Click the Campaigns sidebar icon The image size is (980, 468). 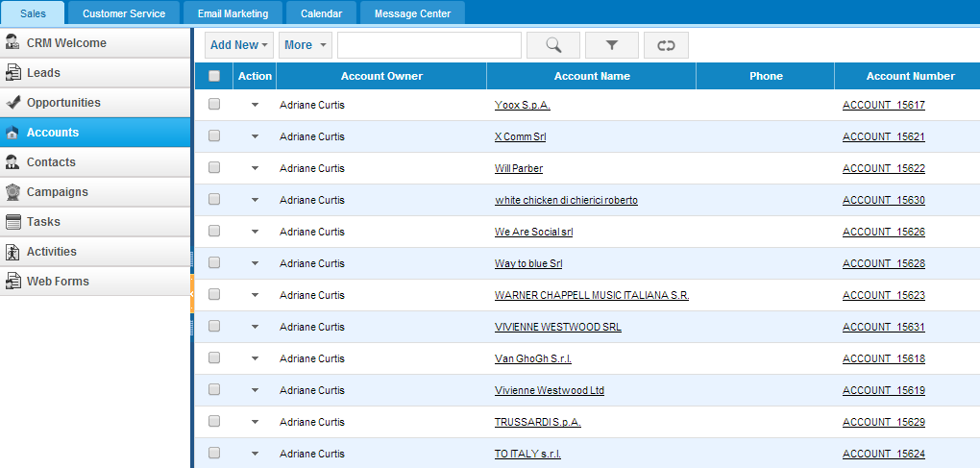12,192
